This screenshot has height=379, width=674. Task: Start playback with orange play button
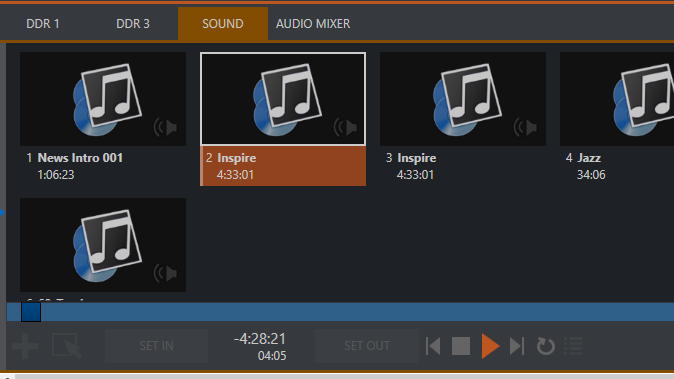(x=490, y=346)
